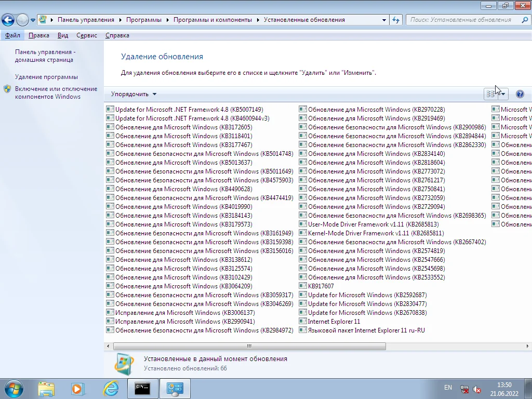Click icon of update KB3118401
The image size is (532, 399).
pyautogui.click(x=110, y=136)
